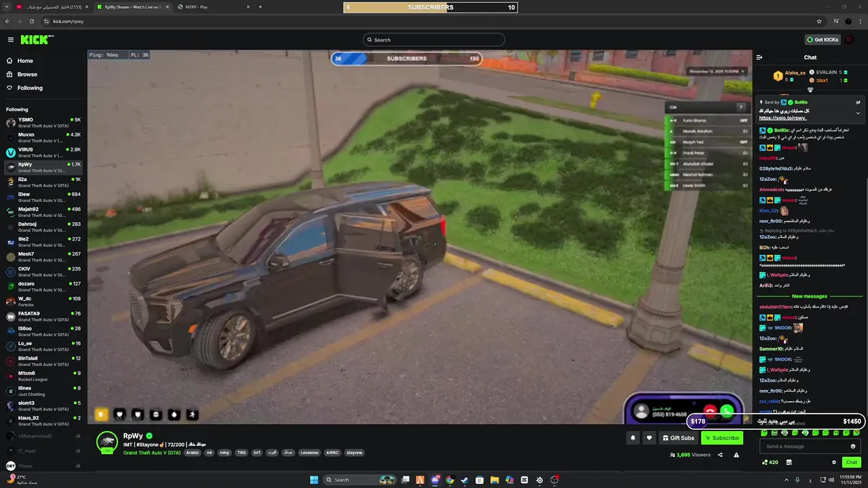Open Task View on the taskbar
868x488 pixels.
[x=406, y=480]
